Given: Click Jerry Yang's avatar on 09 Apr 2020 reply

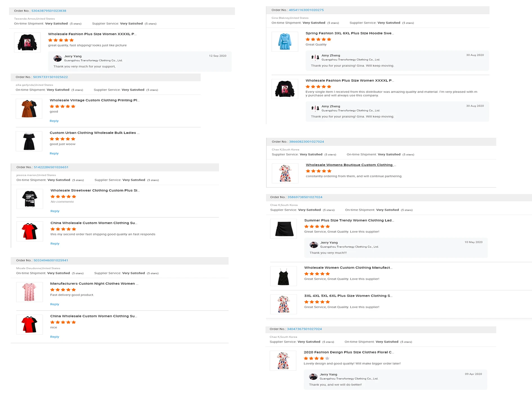Looking at the screenshot, I should point(313,376).
